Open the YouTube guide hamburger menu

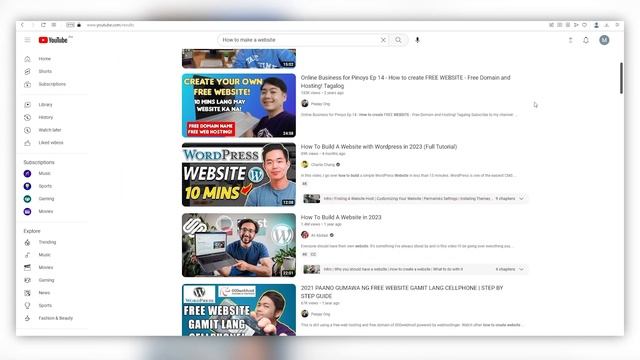coord(27,40)
